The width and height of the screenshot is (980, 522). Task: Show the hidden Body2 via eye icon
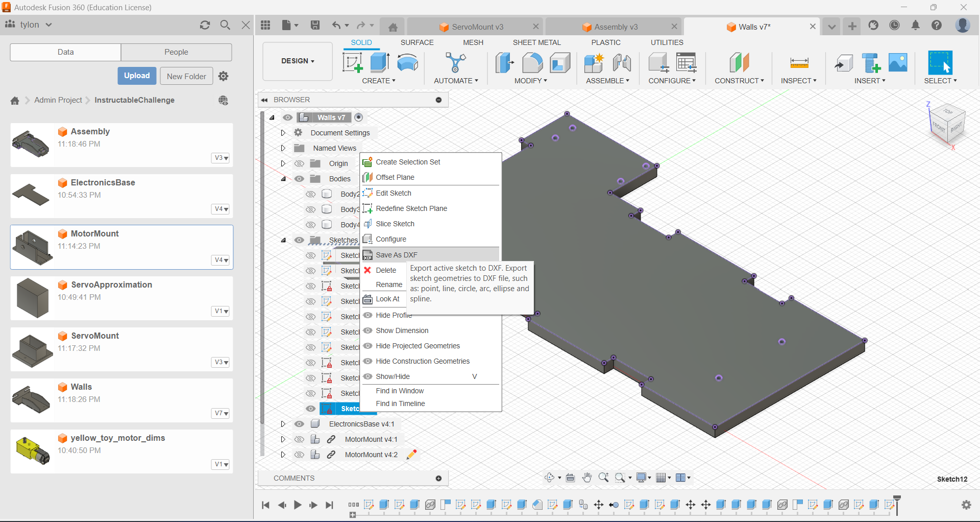(310, 194)
